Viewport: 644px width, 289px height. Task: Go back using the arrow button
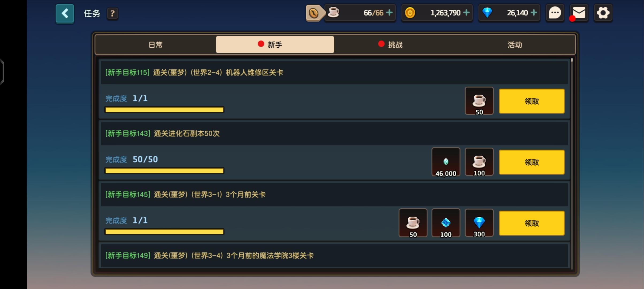pos(65,13)
